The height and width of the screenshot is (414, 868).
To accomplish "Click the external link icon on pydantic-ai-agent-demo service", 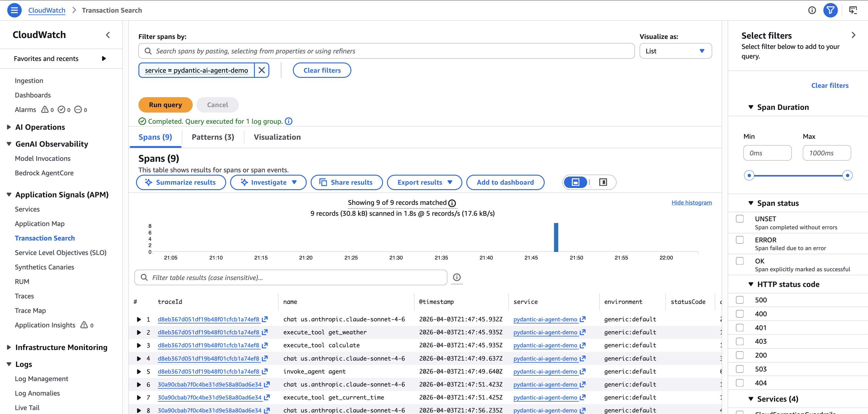I will [583, 319].
